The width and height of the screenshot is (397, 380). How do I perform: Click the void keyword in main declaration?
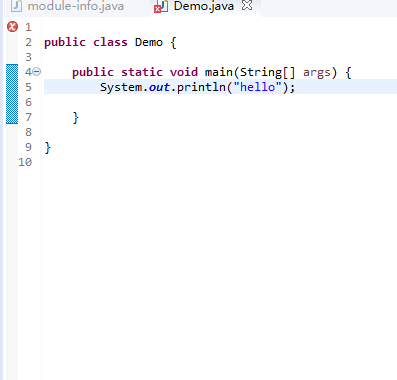(184, 72)
